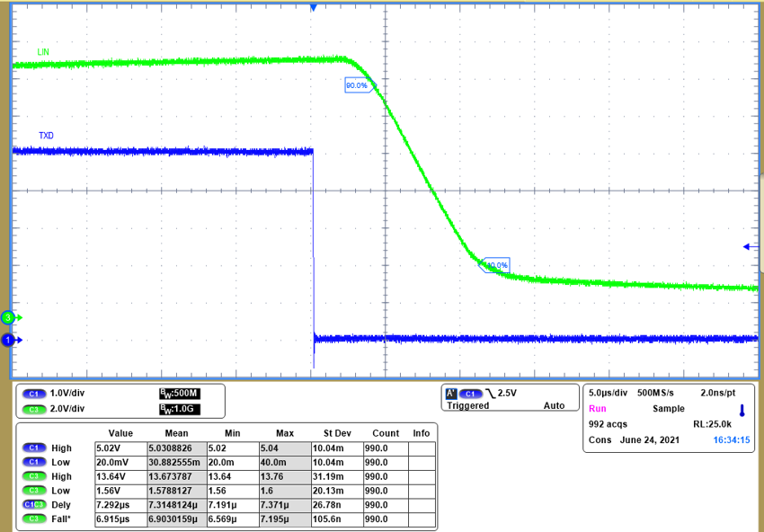Click the channel 3 arrow marker on left edge
Viewport: 764px width, 532px height.
[7, 317]
